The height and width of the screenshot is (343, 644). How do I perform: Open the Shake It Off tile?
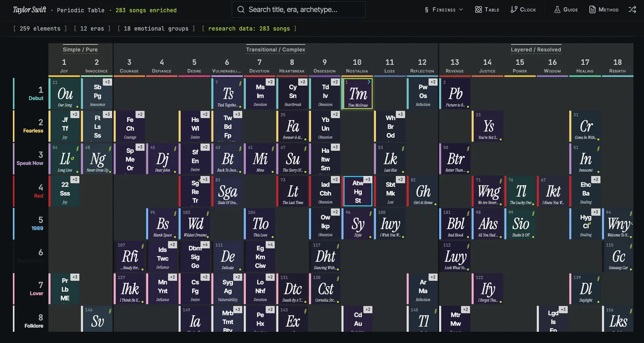[x=520, y=224]
